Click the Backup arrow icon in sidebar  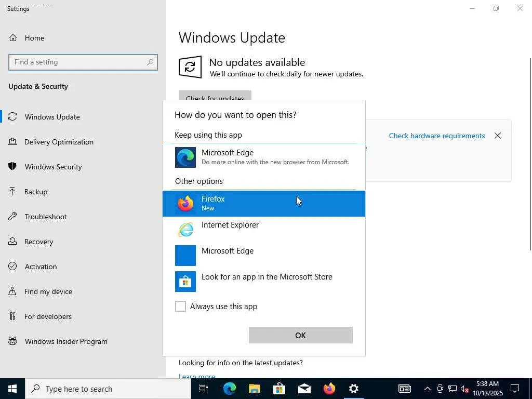[12, 191]
